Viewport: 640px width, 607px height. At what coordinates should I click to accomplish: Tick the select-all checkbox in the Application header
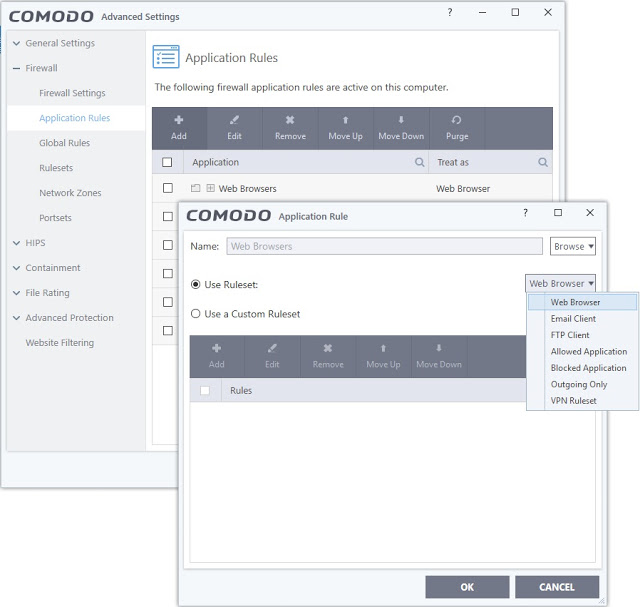pos(167,162)
